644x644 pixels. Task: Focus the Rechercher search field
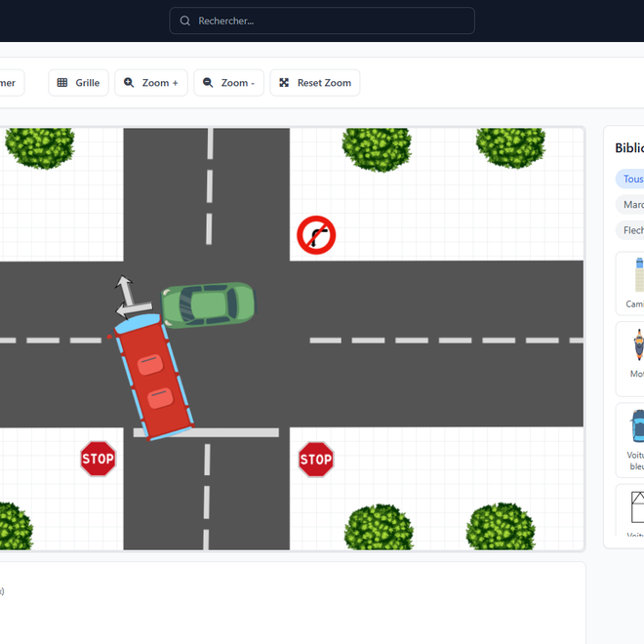[322, 20]
